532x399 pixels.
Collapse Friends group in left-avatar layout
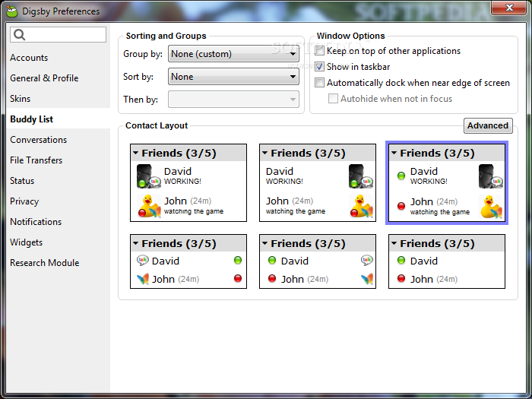coord(136,153)
